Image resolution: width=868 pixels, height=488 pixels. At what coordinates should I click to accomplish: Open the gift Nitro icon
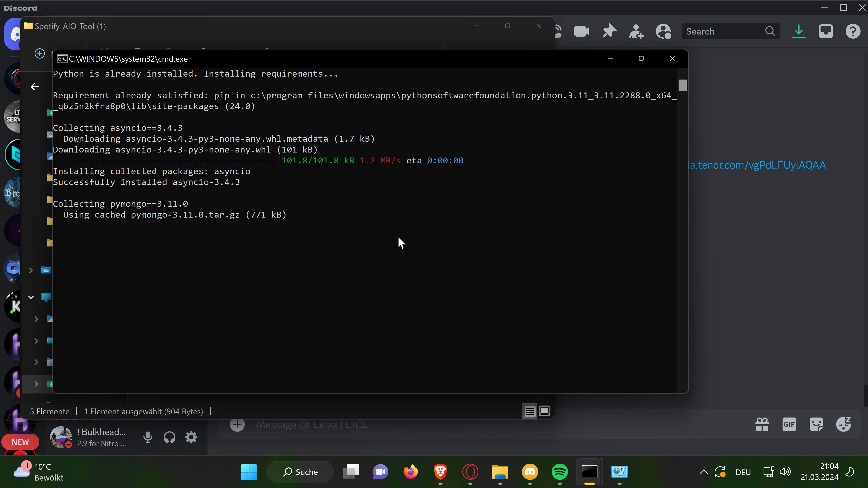[762, 424]
